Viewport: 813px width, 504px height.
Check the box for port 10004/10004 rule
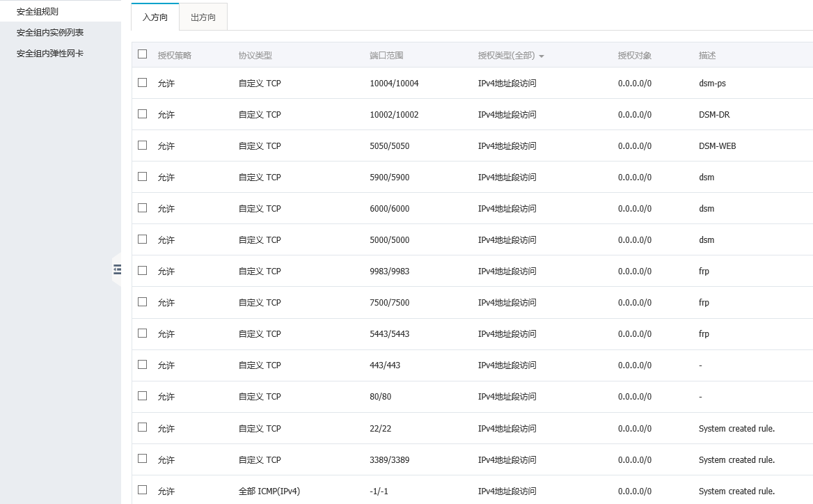click(x=143, y=82)
